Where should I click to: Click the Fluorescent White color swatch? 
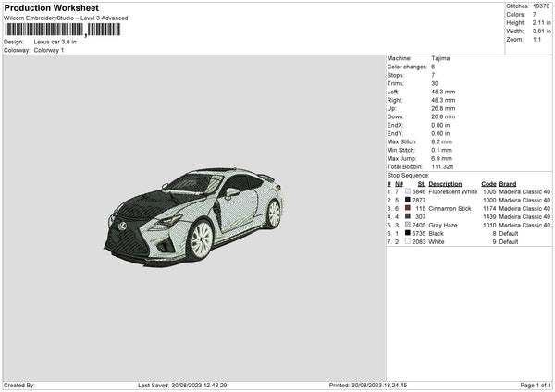408,191
